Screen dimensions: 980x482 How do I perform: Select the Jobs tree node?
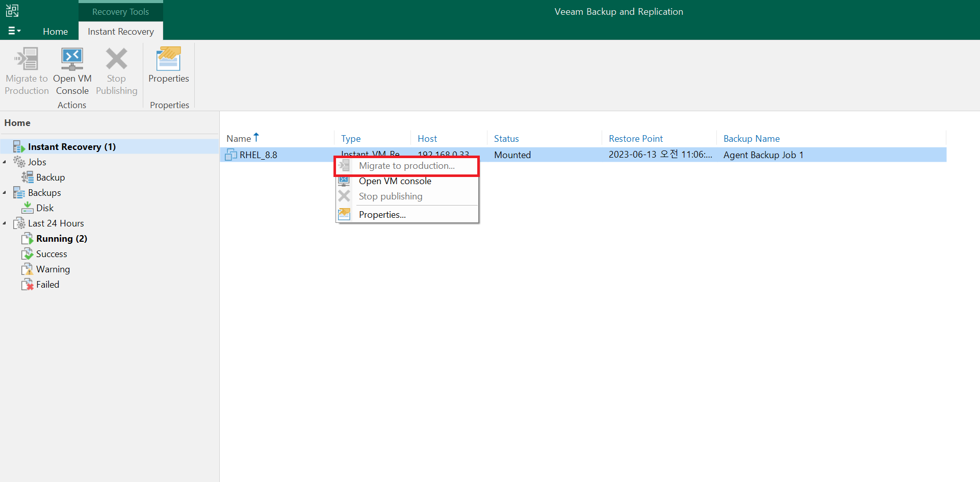[37, 162]
